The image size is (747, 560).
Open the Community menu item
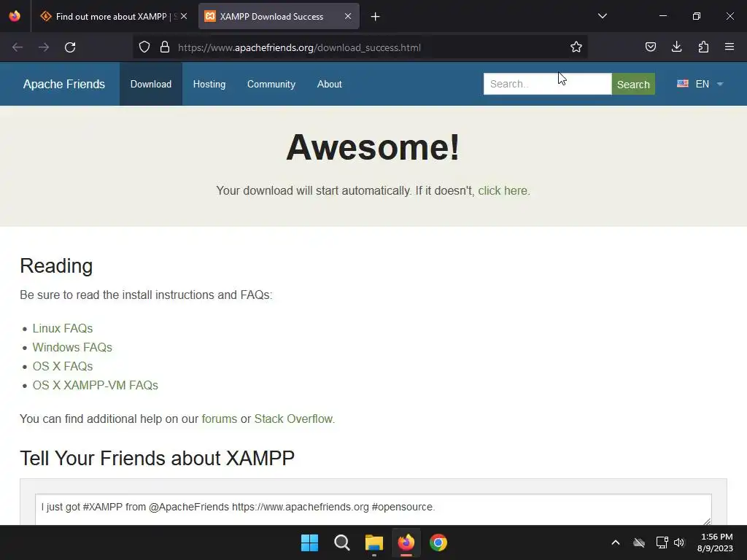(x=271, y=85)
